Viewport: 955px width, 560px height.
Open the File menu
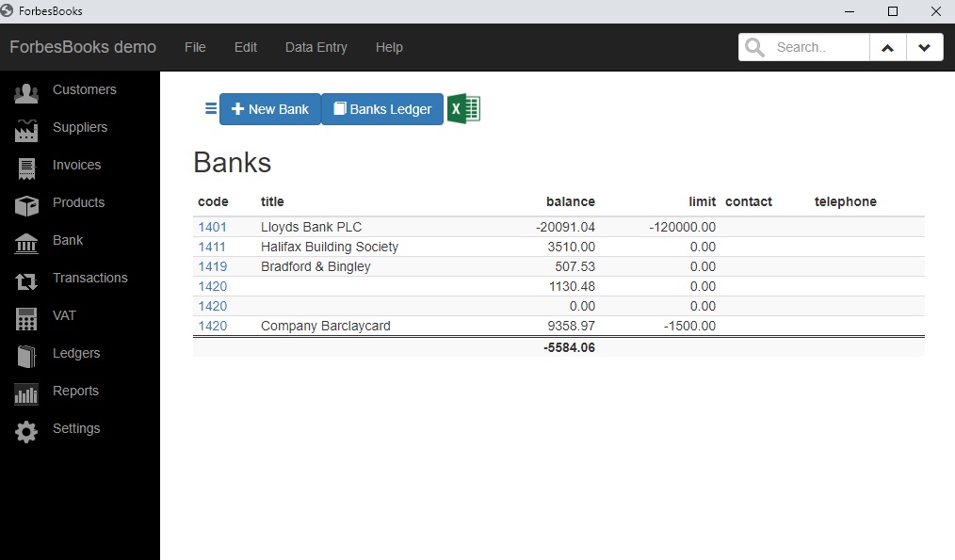coord(195,47)
